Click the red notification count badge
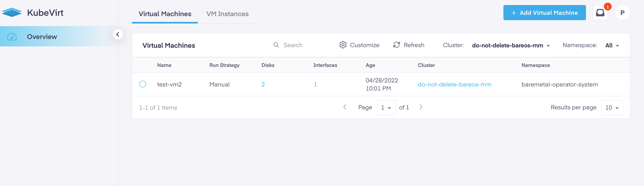 point(608,7)
